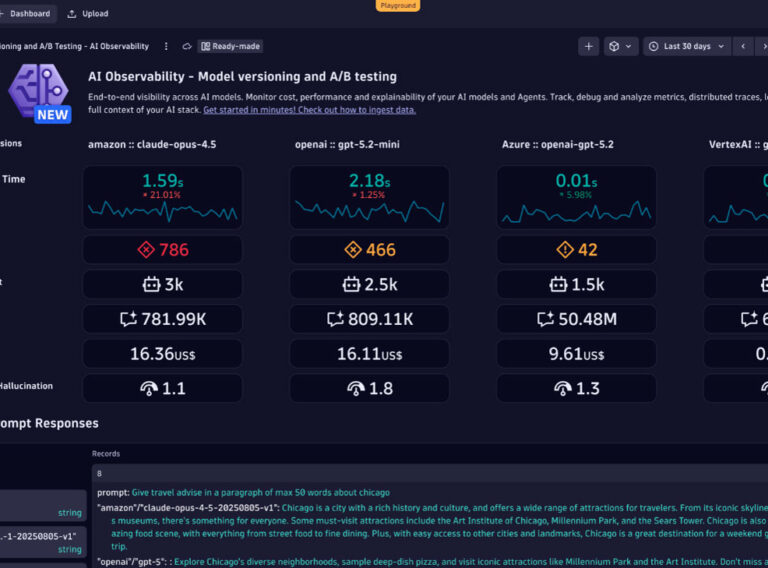Click the record count 8 row
This screenshot has width=768, height=568.
430,473
